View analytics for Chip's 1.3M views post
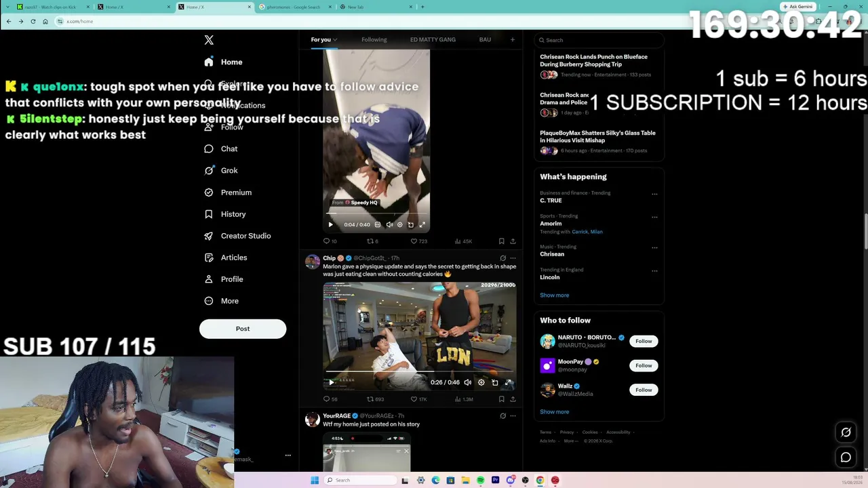The width and height of the screenshot is (868, 488). click(464, 399)
